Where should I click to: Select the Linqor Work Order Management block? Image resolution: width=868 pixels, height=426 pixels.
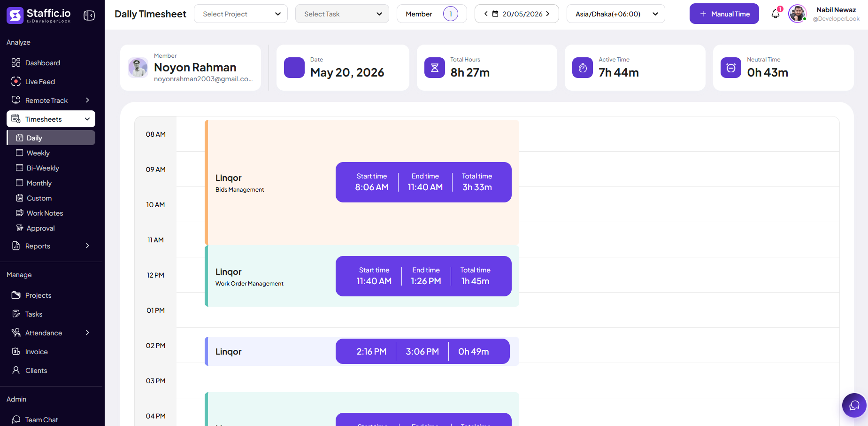click(362, 276)
